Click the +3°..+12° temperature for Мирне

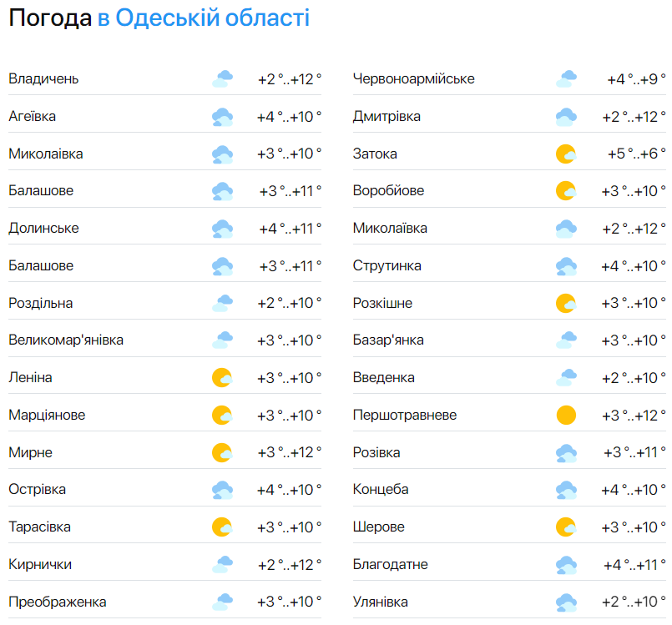pos(289,452)
